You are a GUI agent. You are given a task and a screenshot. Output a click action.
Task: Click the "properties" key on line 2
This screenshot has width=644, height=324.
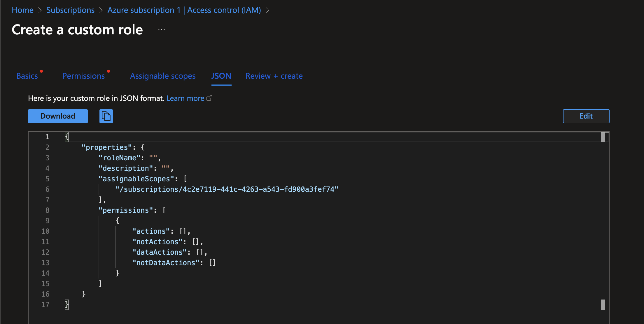click(107, 147)
